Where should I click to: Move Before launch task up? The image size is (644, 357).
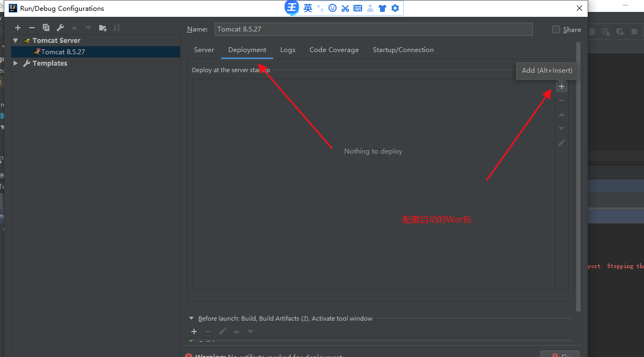(236, 331)
